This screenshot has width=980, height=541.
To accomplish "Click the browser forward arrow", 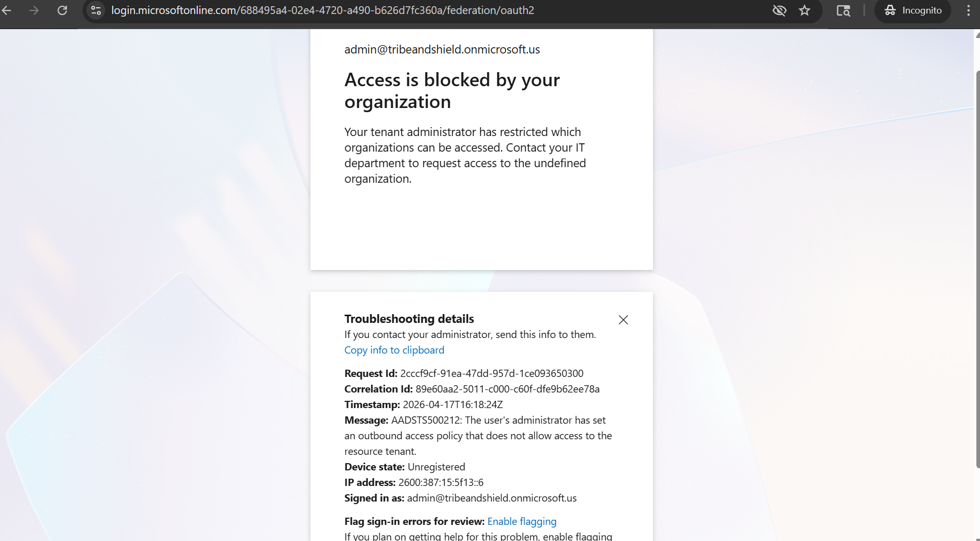I will tap(34, 10).
